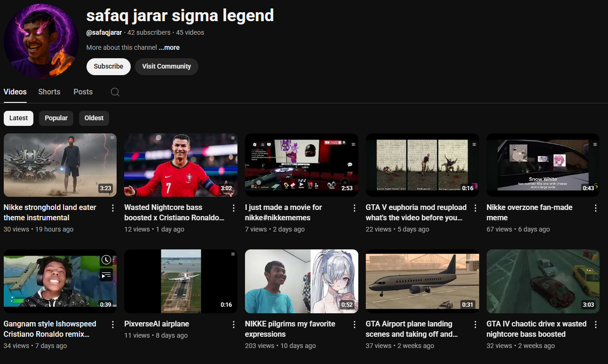Click '203 views • 10 days ago' text

[280, 346]
